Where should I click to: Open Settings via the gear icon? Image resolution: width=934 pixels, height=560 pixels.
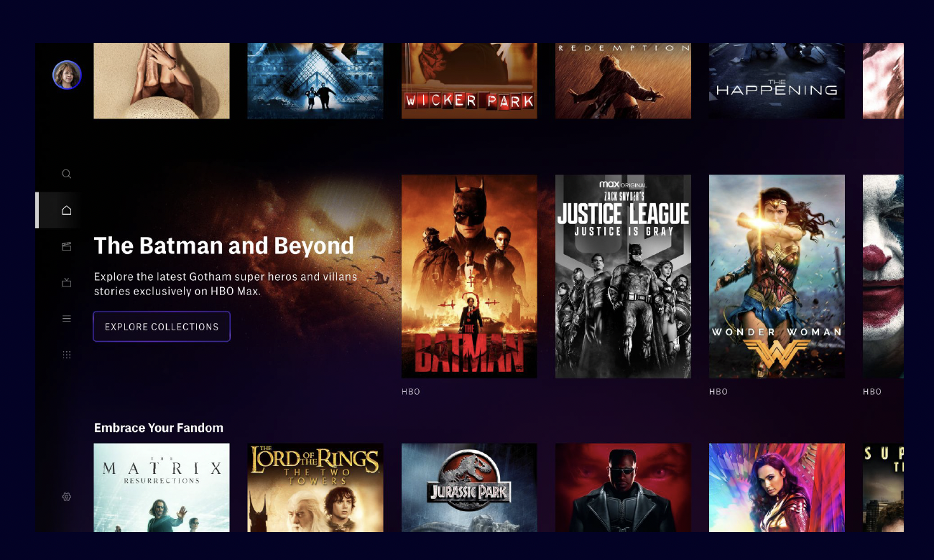point(66,497)
